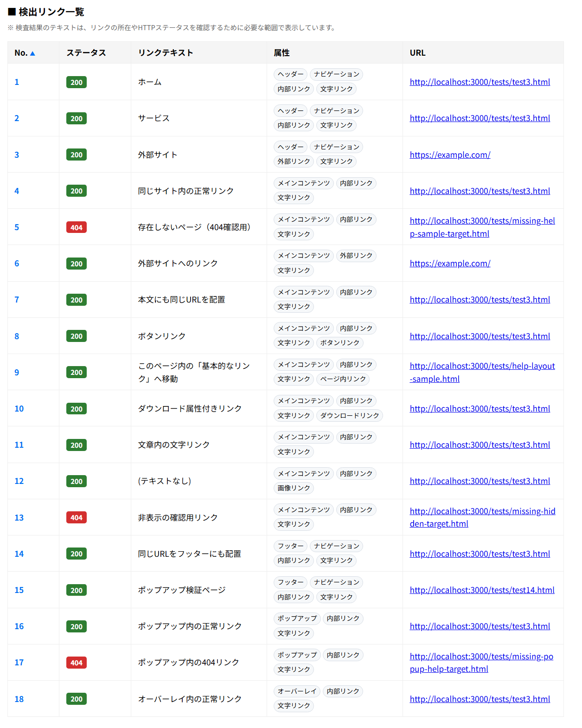The width and height of the screenshot is (582, 728).
Task: Open test3.html URL in (テキストなし) row
Action: 480,481
